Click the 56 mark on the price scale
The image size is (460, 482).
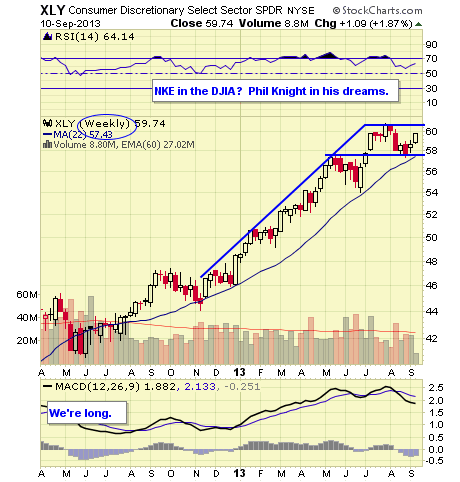click(x=431, y=171)
